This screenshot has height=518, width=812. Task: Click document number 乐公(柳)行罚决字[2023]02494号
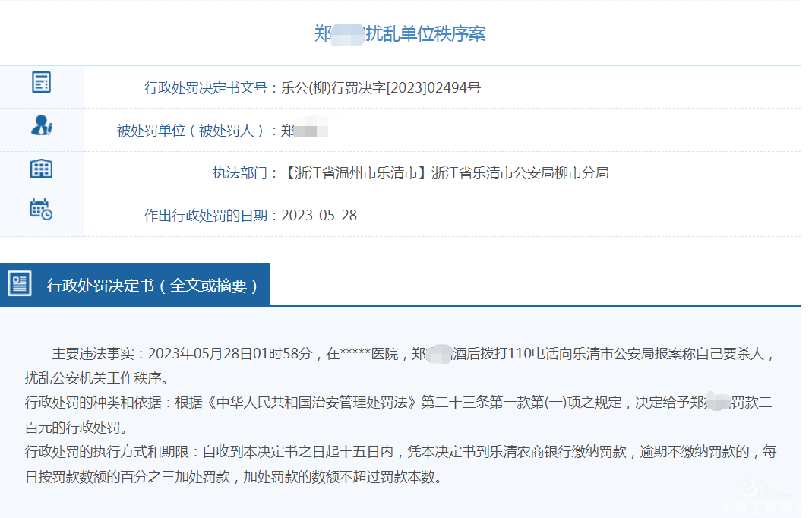[381, 87]
